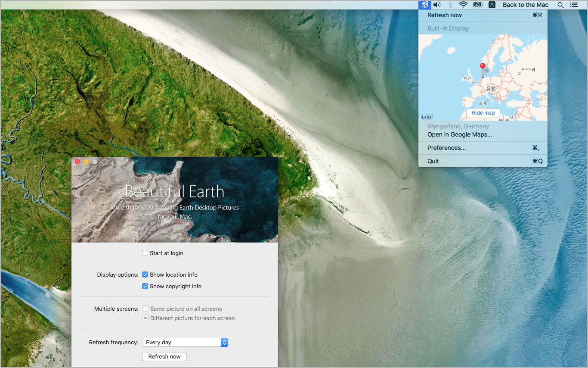Click the 'Built-in Display' label in menu

pos(448,28)
